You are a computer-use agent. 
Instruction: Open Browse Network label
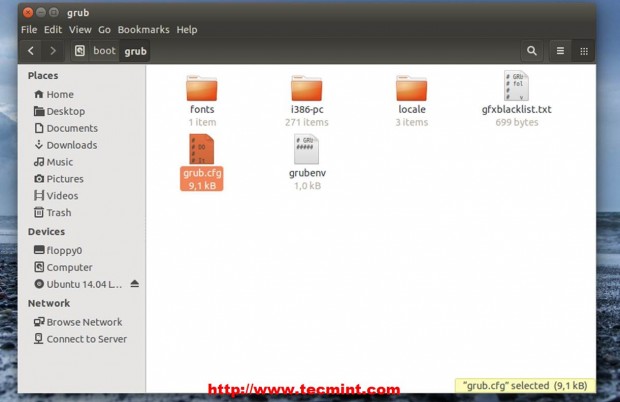click(x=84, y=322)
